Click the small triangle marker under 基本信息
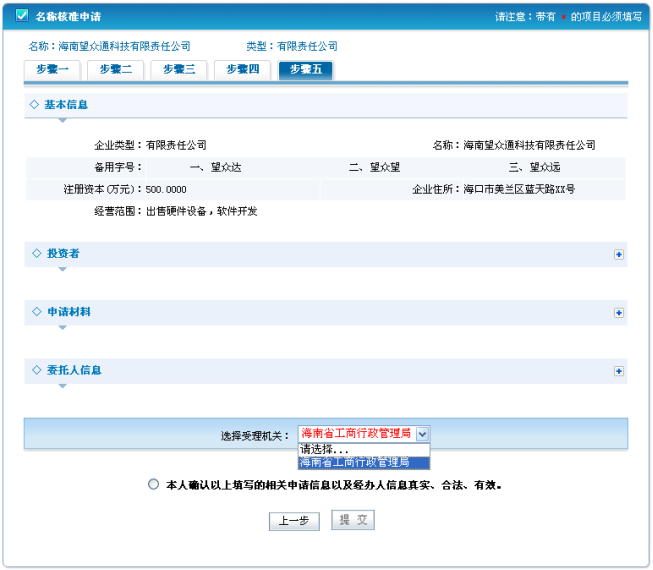This screenshot has width=653, height=570. point(62,120)
